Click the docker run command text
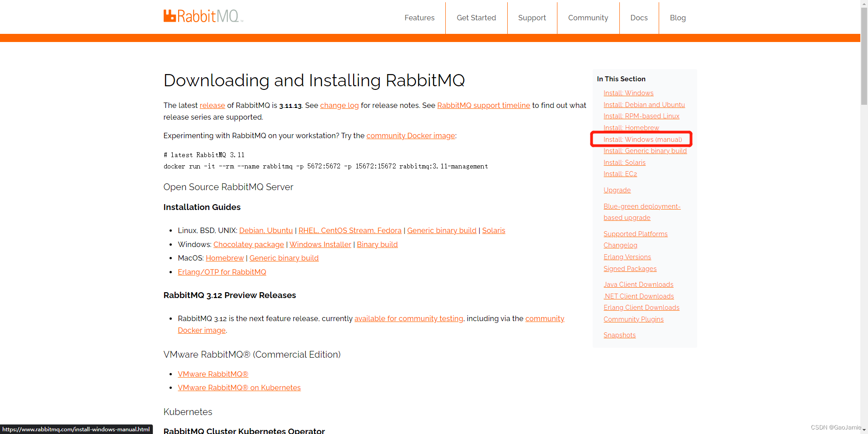This screenshot has height=434, width=868. (325, 166)
